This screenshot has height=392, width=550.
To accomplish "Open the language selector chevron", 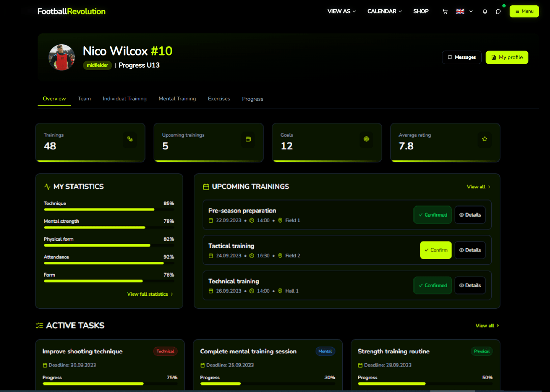I will click(x=471, y=11).
